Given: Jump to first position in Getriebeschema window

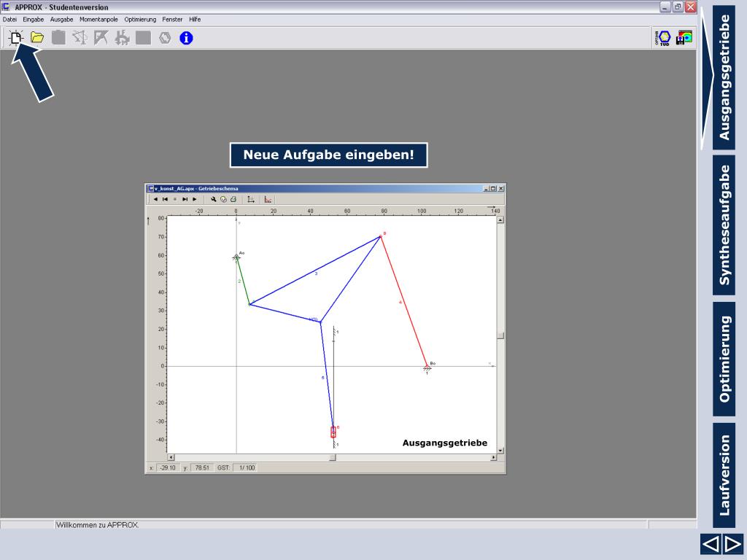Looking at the screenshot, I should [165, 200].
